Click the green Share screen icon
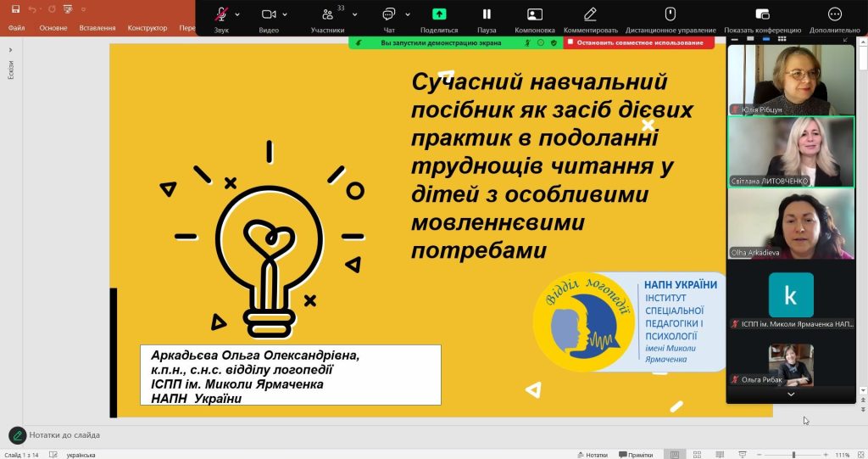The height and width of the screenshot is (459, 868). click(x=439, y=14)
